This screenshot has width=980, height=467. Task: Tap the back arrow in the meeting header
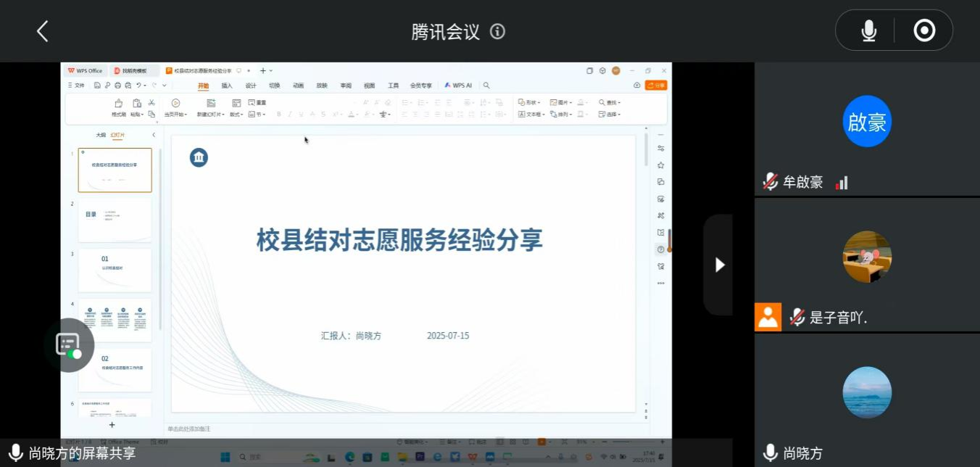click(x=42, y=31)
